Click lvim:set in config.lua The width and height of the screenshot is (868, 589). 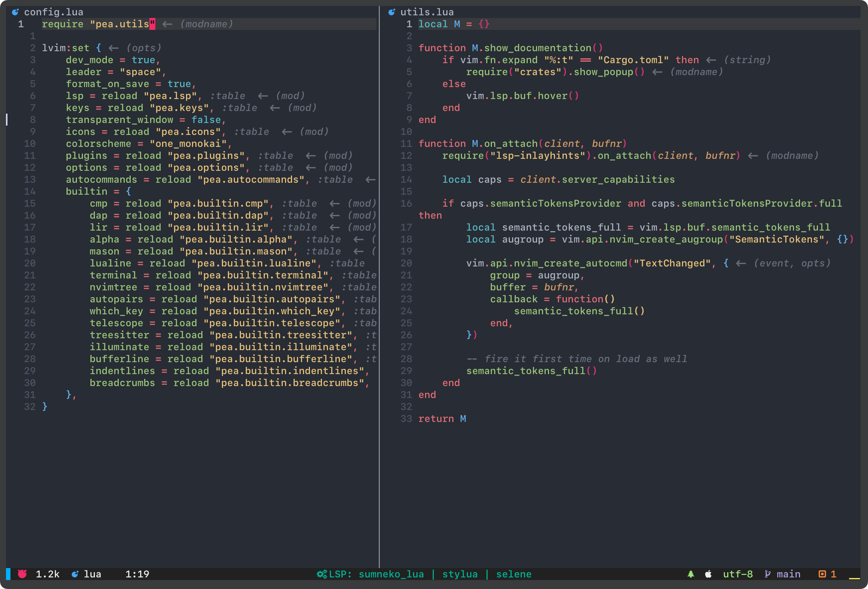tap(66, 48)
